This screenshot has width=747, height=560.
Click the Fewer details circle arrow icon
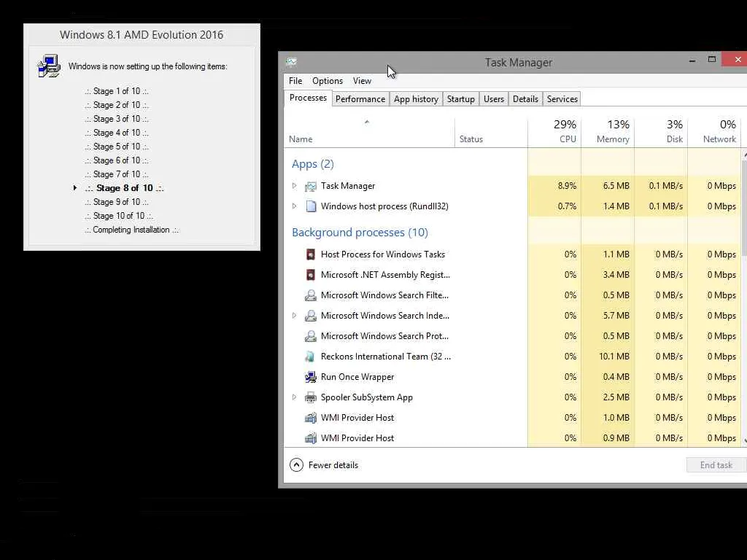(x=296, y=464)
